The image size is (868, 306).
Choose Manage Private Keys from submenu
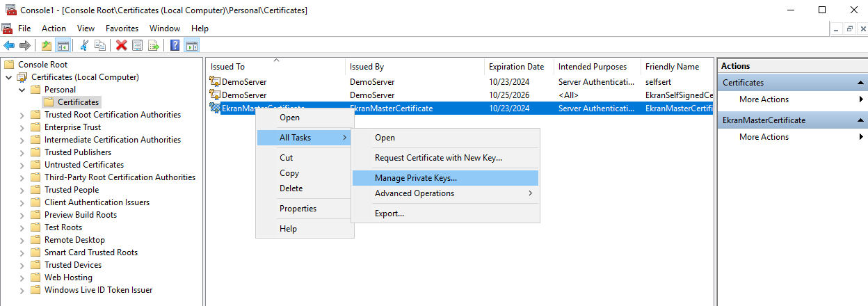pyautogui.click(x=415, y=178)
